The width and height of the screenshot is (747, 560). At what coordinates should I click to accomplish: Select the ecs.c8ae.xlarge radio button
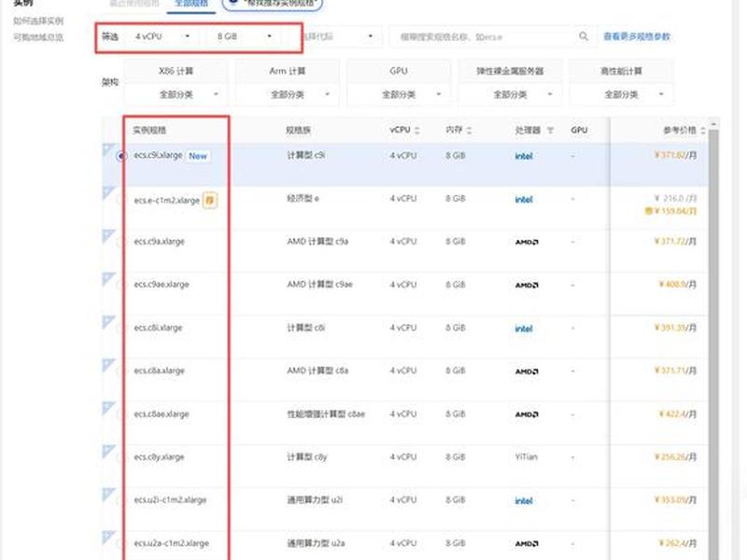click(x=120, y=414)
